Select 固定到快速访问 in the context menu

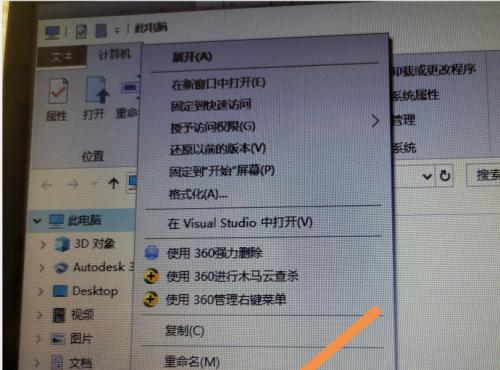point(211,105)
